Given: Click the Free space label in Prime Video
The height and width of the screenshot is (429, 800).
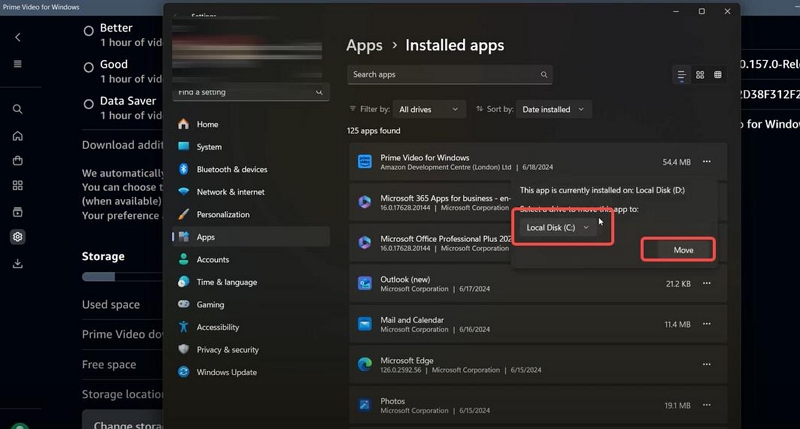Looking at the screenshot, I should [x=109, y=365].
